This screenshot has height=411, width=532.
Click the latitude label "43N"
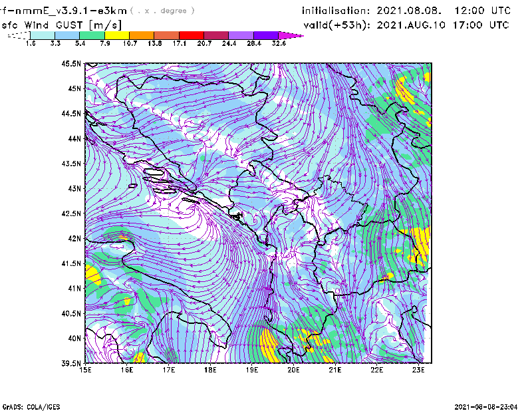click(74, 188)
